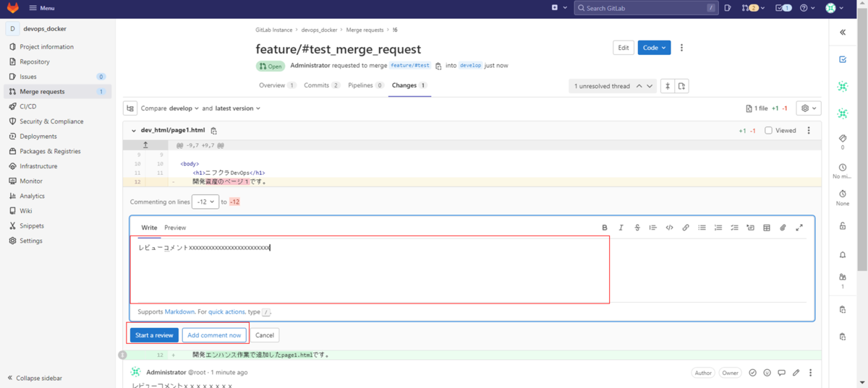868x388 pixels.
Task: Toggle the file browser tree icon
Action: [130, 108]
